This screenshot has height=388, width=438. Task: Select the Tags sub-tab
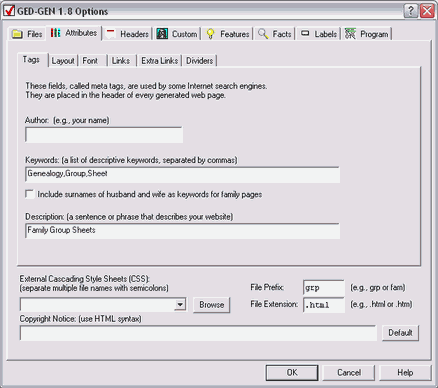pos(32,60)
